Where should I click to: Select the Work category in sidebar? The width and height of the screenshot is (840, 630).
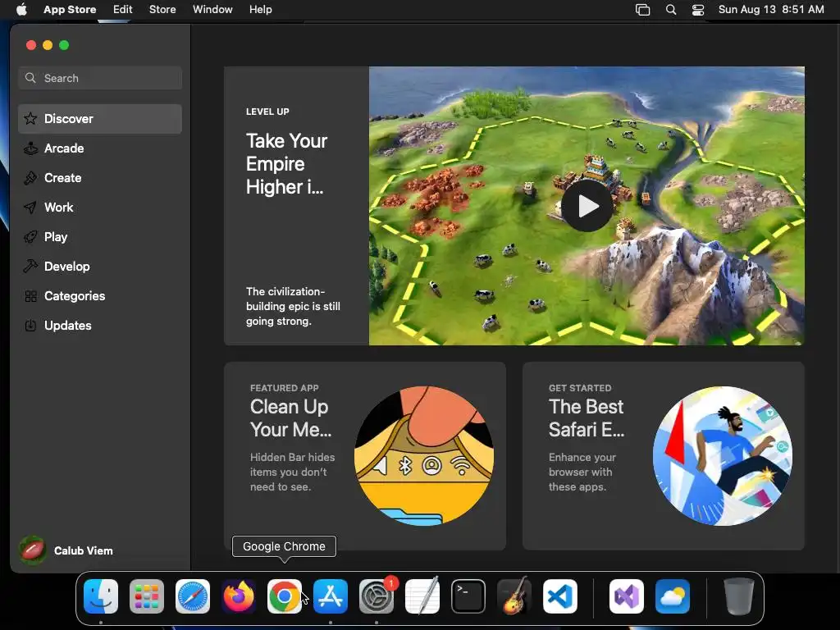coord(99,208)
